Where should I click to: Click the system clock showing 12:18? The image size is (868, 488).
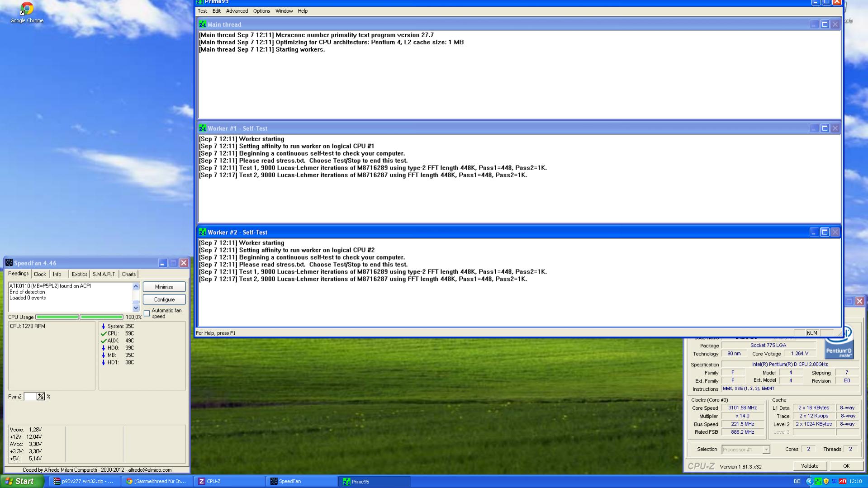point(855,481)
